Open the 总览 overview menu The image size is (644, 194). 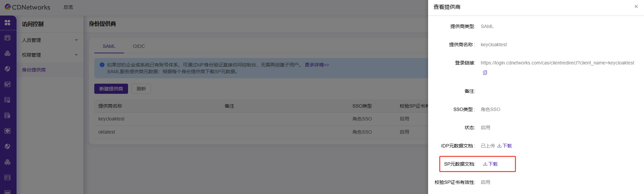[x=68, y=7]
